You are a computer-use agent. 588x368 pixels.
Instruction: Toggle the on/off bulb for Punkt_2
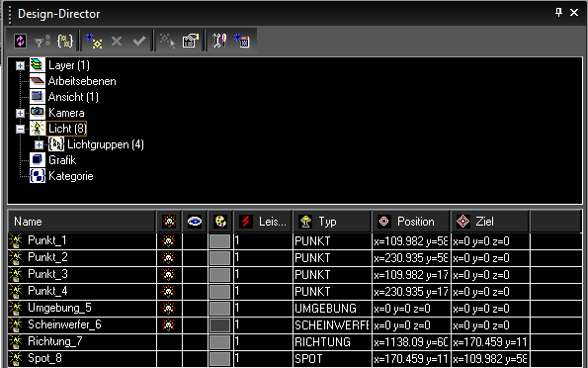click(x=169, y=257)
